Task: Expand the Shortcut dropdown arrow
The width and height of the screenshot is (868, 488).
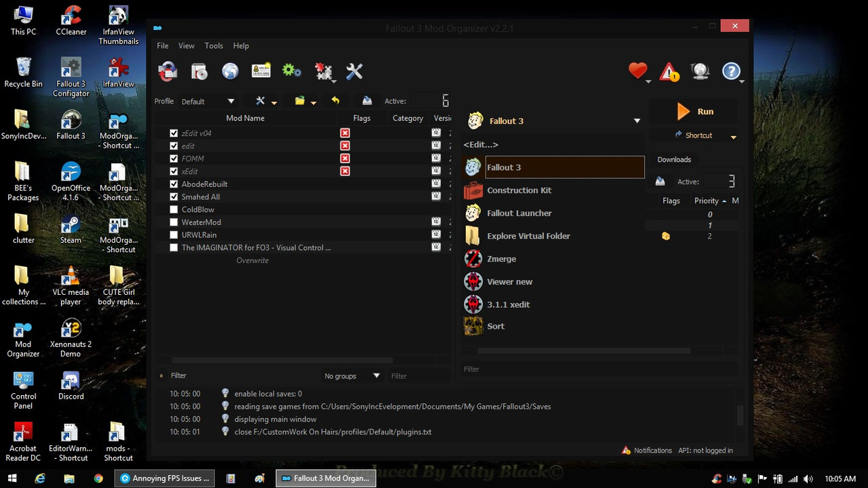Action: click(x=734, y=136)
